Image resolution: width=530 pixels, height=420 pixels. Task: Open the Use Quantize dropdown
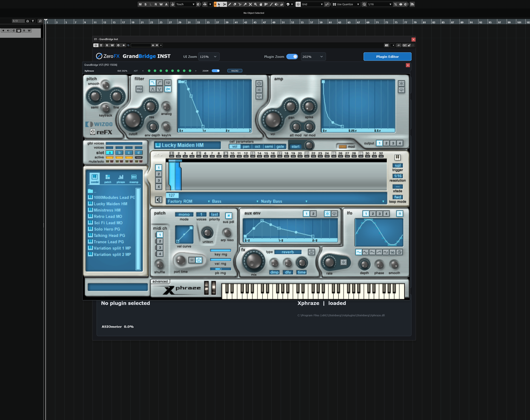[346, 4]
